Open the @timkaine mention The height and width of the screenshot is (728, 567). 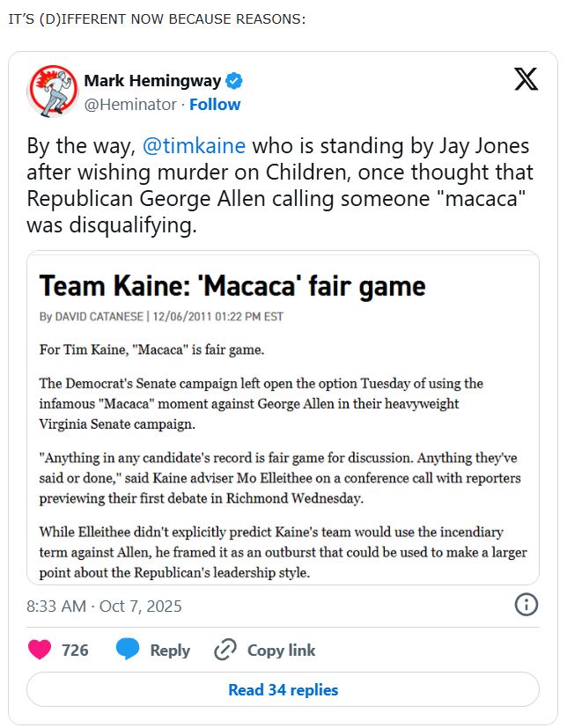[x=194, y=146]
